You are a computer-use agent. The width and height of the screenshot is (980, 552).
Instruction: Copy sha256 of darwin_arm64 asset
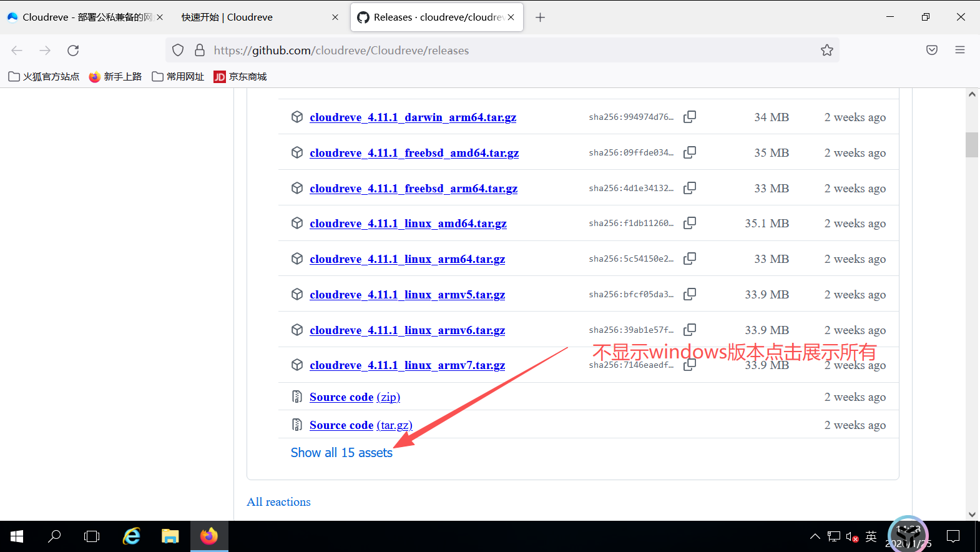tap(690, 117)
